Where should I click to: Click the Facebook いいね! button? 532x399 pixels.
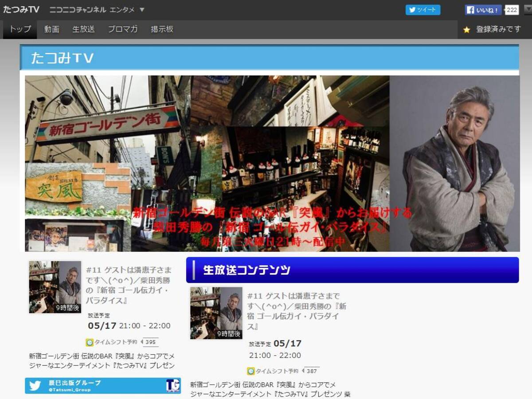[x=483, y=10]
